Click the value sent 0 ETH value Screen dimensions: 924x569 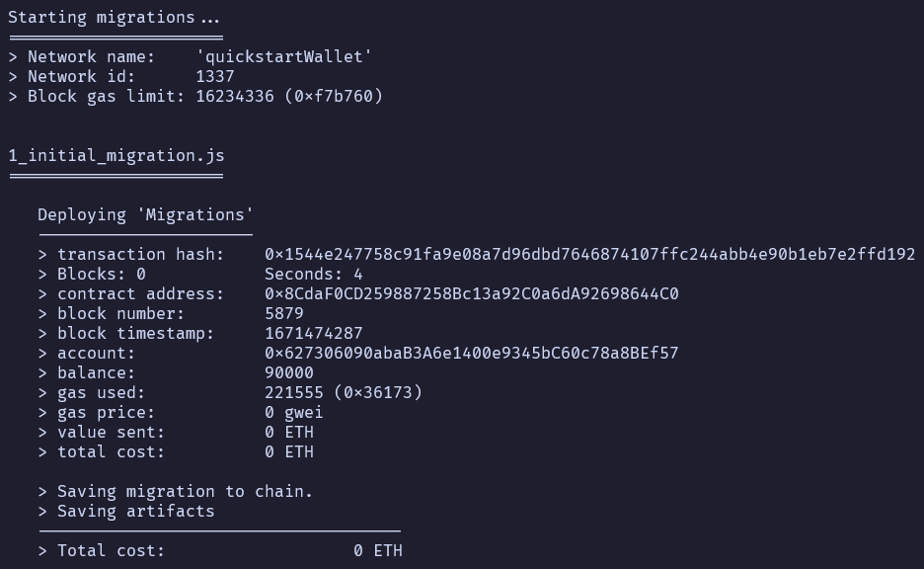click(x=288, y=432)
